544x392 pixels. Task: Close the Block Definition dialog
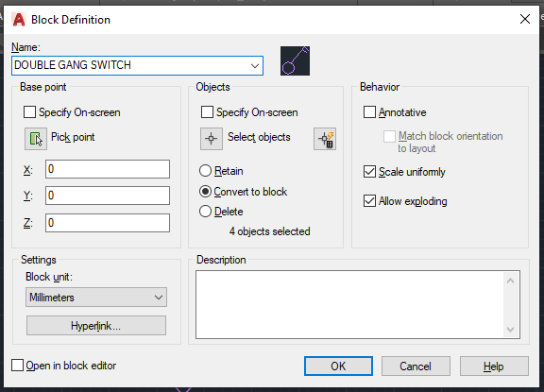pos(525,19)
